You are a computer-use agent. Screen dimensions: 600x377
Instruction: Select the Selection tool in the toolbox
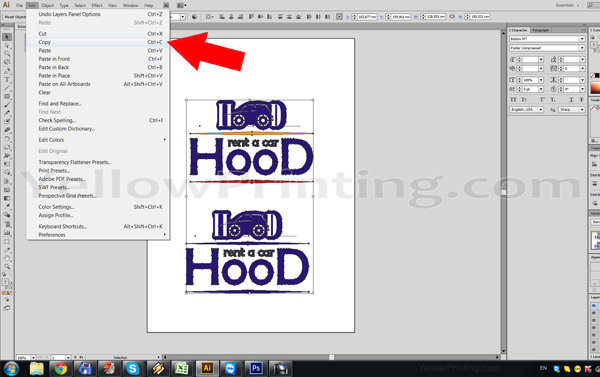[x=7, y=37]
